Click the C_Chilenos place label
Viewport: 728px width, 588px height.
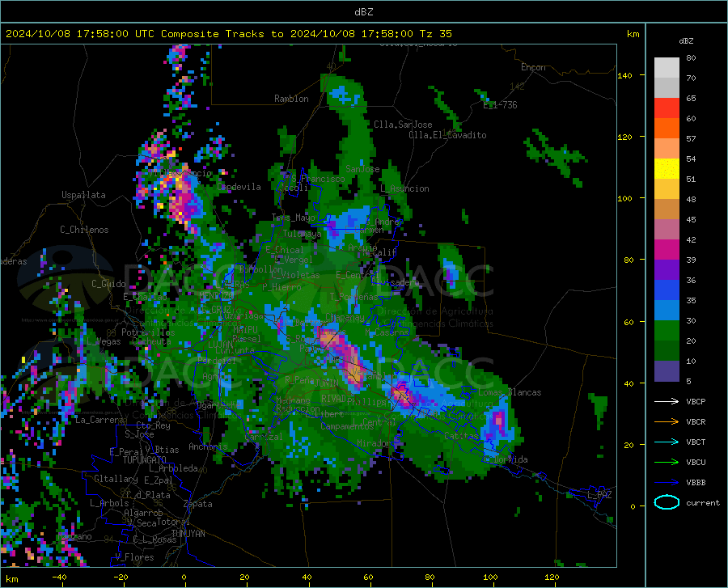pos(84,230)
